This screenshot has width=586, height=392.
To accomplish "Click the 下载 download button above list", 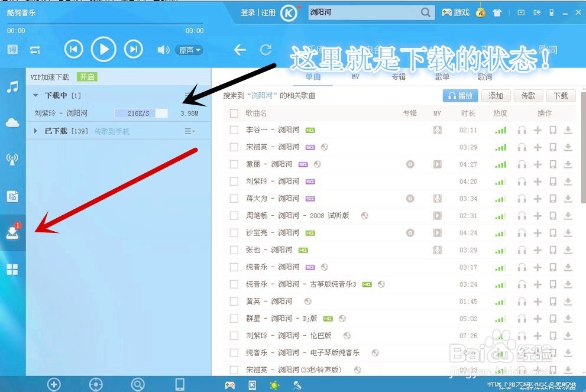I will pyautogui.click(x=561, y=96).
